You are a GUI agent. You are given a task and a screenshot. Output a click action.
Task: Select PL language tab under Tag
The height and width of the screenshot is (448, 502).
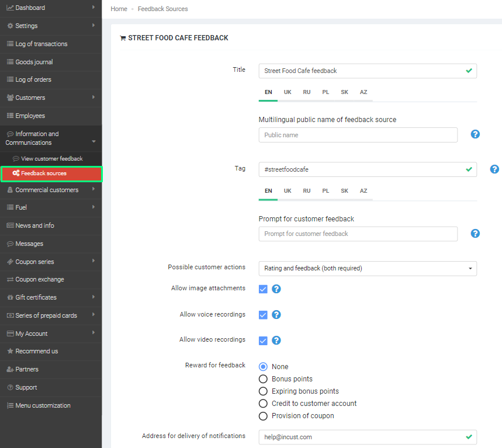[326, 191]
